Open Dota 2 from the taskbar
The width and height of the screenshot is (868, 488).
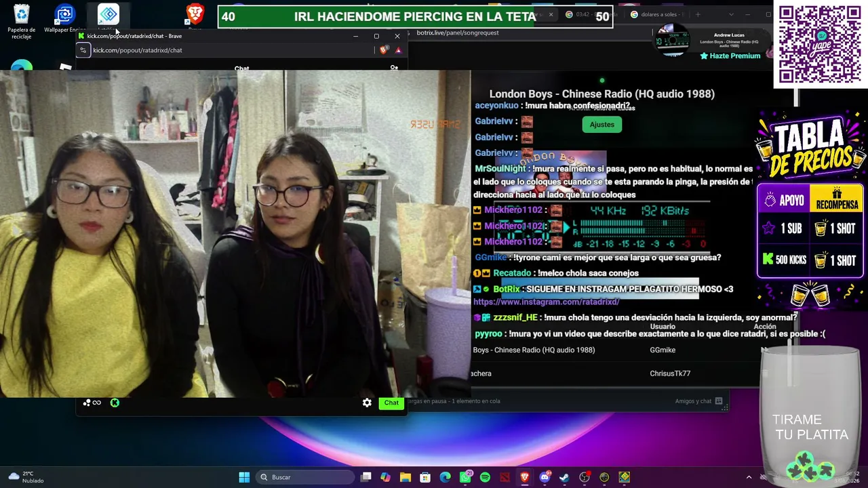[505, 477]
